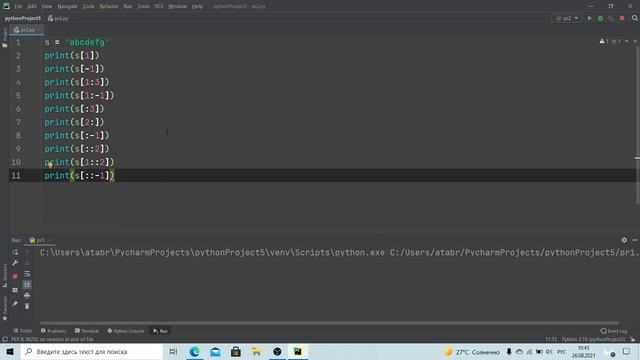Hide the Run tool window
Screen dimensions: 640x360
click(635, 240)
